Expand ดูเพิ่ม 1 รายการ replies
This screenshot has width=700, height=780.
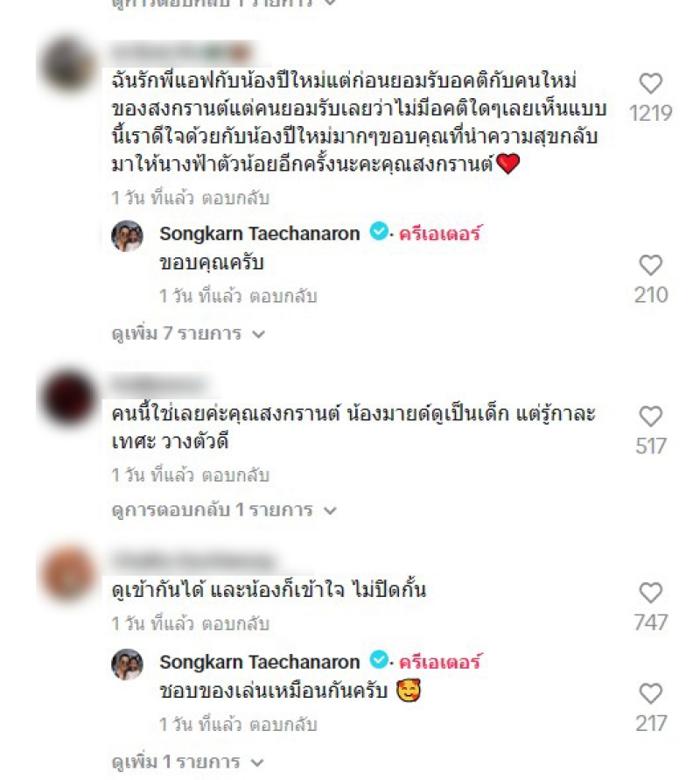[188, 762]
